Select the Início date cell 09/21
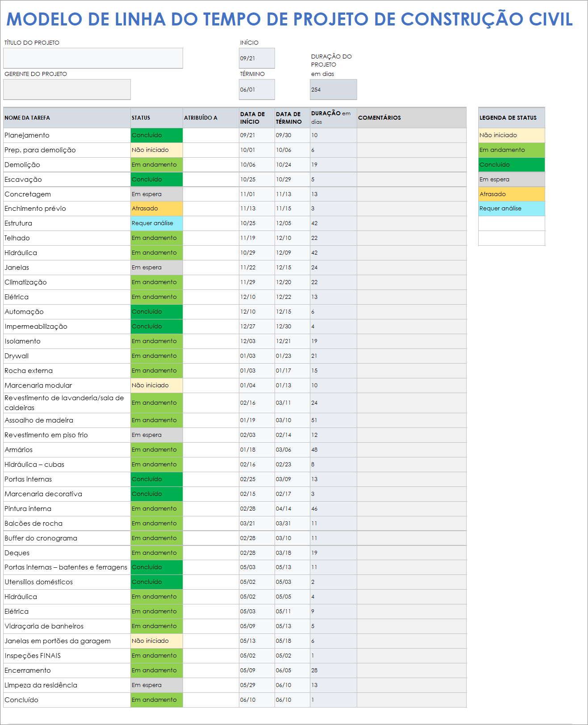 tap(257, 58)
